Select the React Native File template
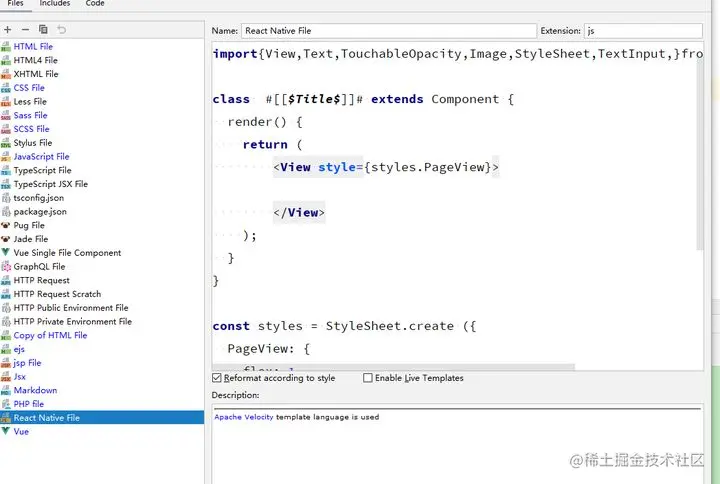 [102, 417]
